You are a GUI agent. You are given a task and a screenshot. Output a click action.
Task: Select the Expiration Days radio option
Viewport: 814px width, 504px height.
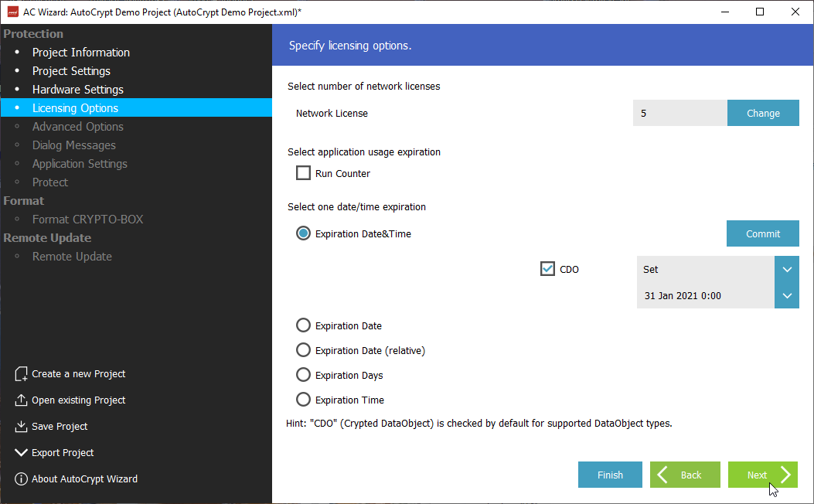(304, 375)
